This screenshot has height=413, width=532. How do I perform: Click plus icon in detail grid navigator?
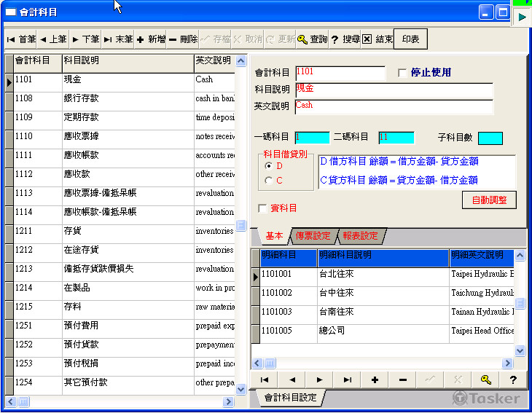375,379
